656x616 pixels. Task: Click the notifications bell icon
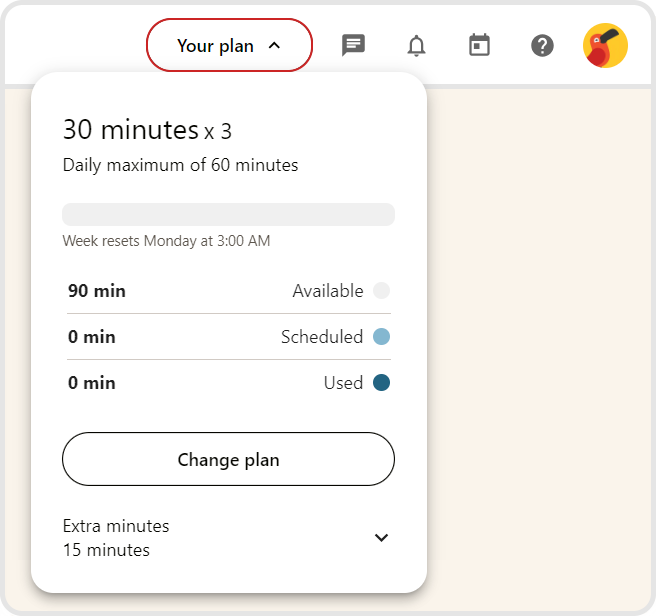(x=416, y=45)
